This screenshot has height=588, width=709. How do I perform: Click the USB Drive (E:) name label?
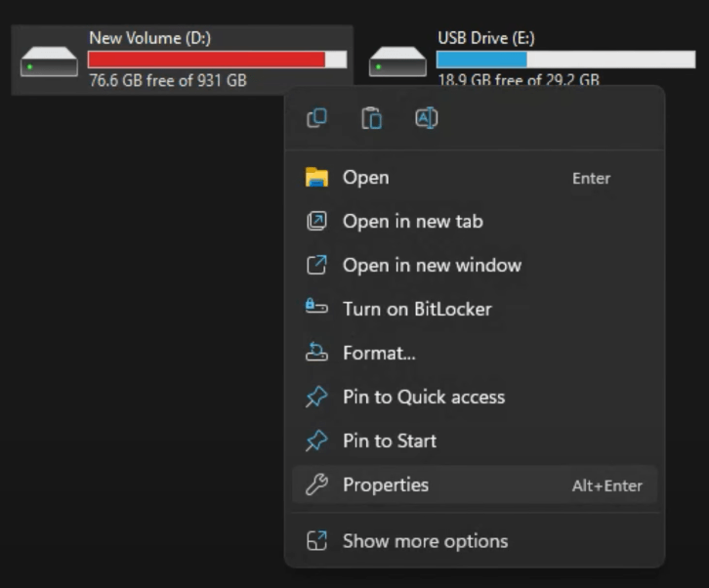pos(485,38)
